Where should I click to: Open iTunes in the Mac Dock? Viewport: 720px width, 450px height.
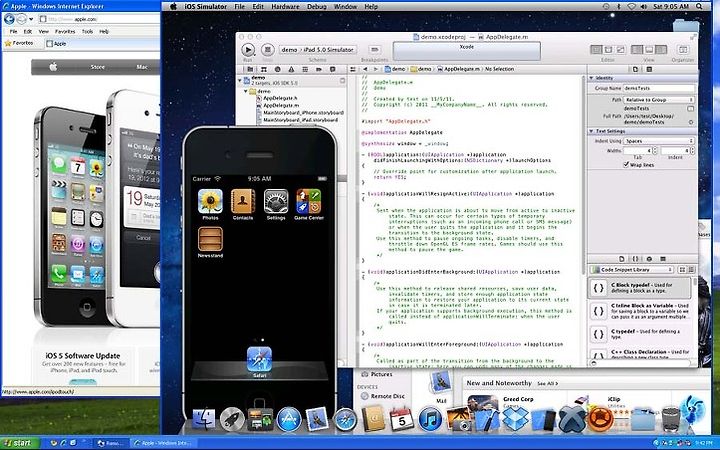coord(430,419)
